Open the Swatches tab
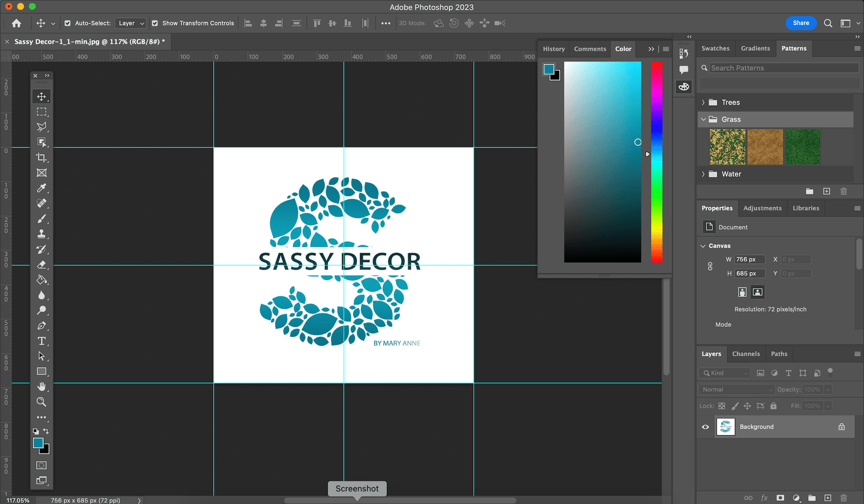This screenshot has width=864, height=504. (715, 49)
